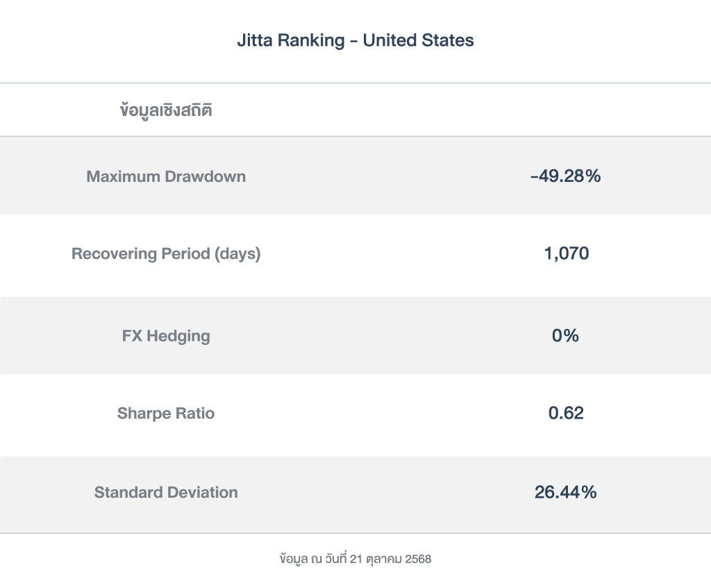The image size is (711, 588).
Task: Click the "Jitta Ranking" words in the title
Action: [290, 40]
